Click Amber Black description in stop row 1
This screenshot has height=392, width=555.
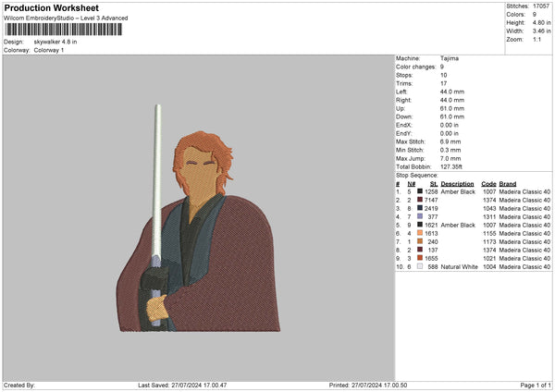click(458, 191)
